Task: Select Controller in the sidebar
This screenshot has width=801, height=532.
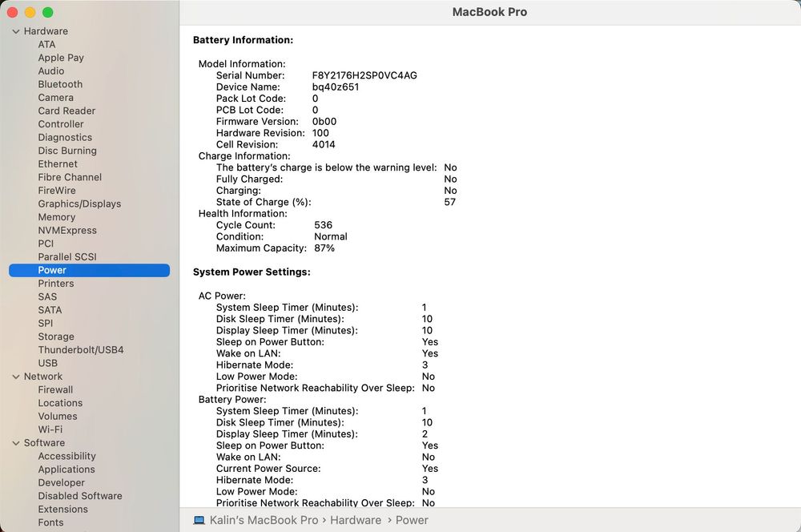Action: pyautogui.click(x=61, y=124)
